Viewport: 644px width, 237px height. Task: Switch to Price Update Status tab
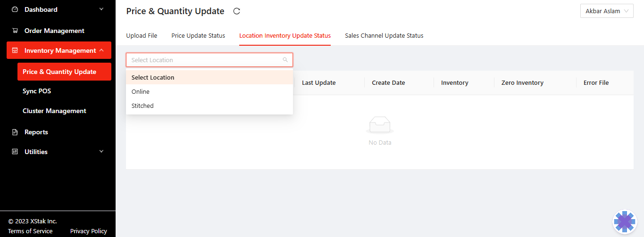(x=198, y=35)
